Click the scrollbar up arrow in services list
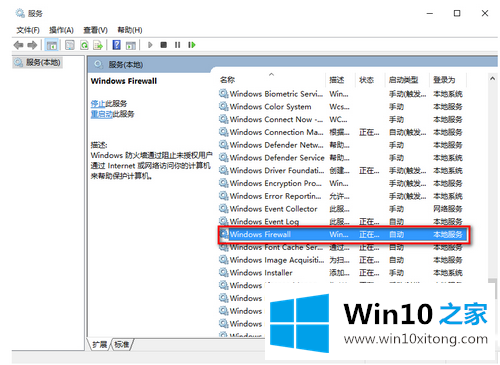500x365 pixels. click(x=492, y=78)
